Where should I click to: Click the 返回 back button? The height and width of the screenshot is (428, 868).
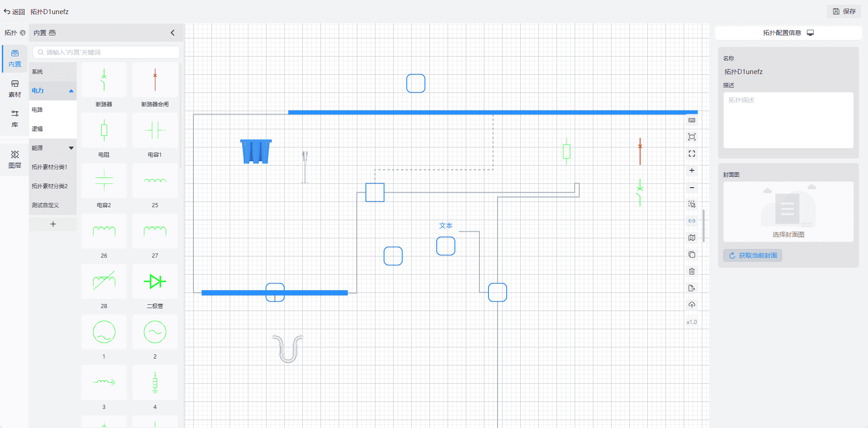(x=15, y=12)
